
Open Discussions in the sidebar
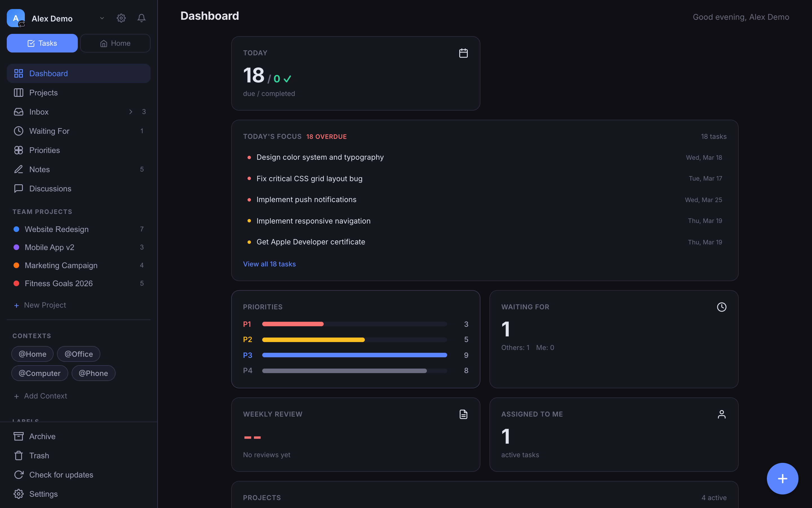[x=78, y=189]
